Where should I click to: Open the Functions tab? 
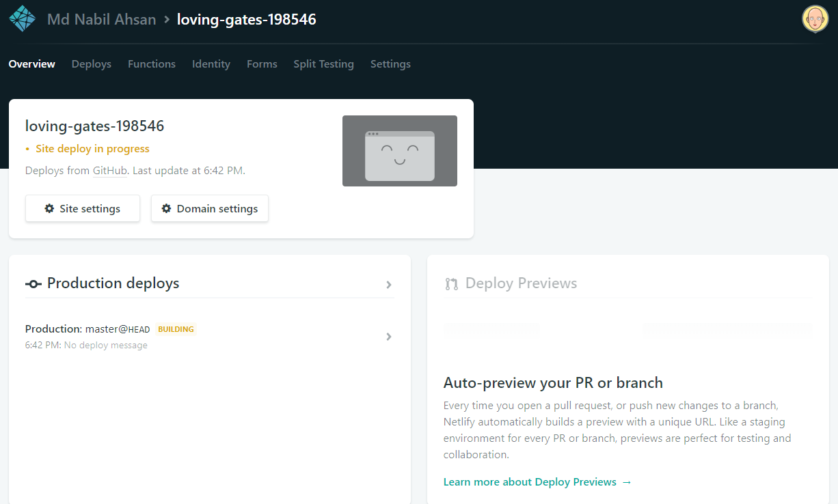point(152,64)
